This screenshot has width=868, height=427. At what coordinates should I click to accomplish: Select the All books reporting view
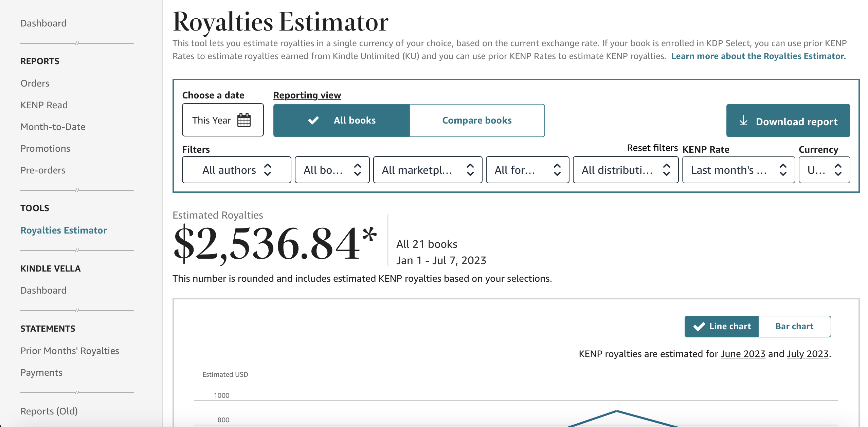(x=341, y=120)
